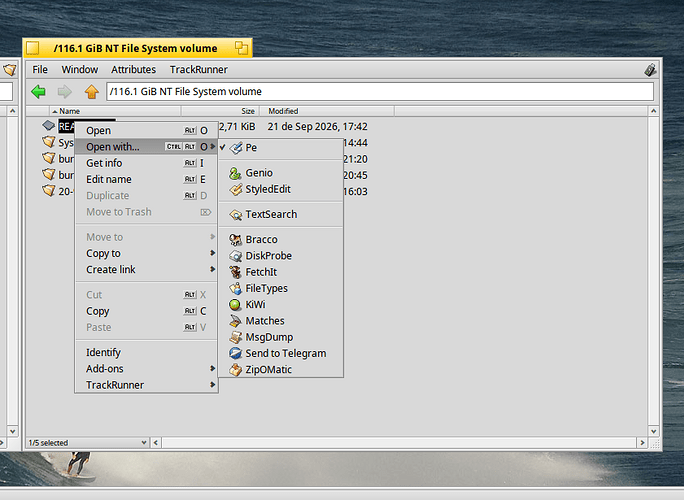This screenshot has width=684, height=500.
Task: Click the FileTypes icon
Action: [236, 288]
